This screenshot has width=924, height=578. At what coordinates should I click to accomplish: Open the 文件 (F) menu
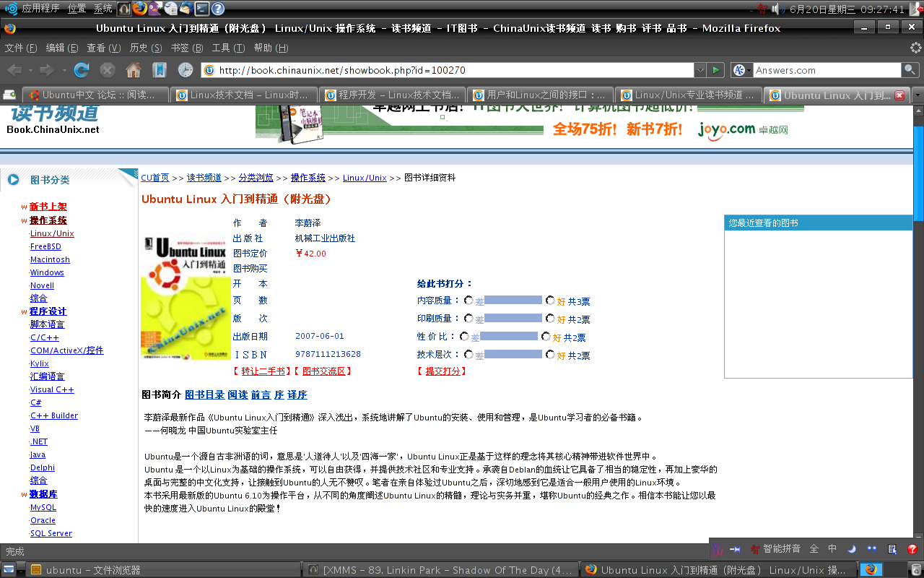coord(21,48)
